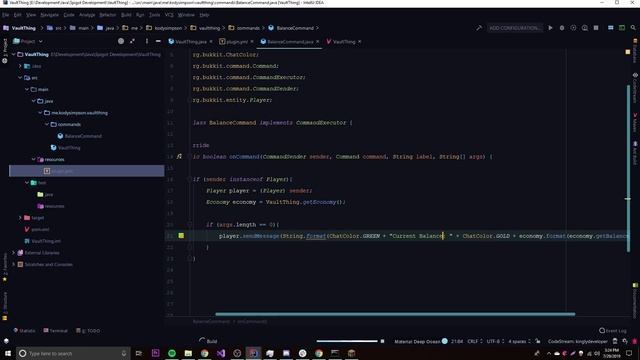Image resolution: width=640 pixels, height=360 pixels.
Task: Open the File menu
Action: [x=5, y=15]
